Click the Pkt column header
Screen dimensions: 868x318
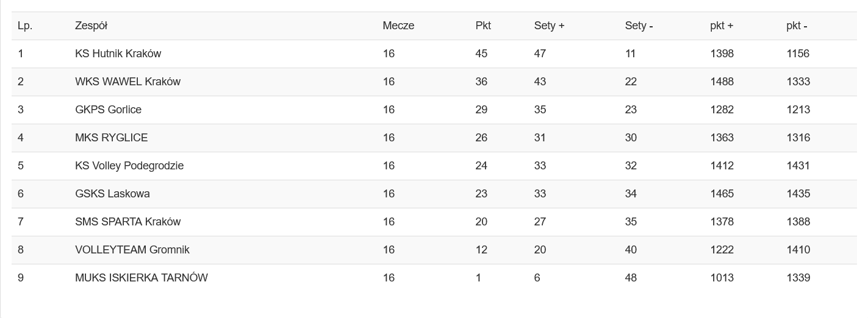coord(483,26)
